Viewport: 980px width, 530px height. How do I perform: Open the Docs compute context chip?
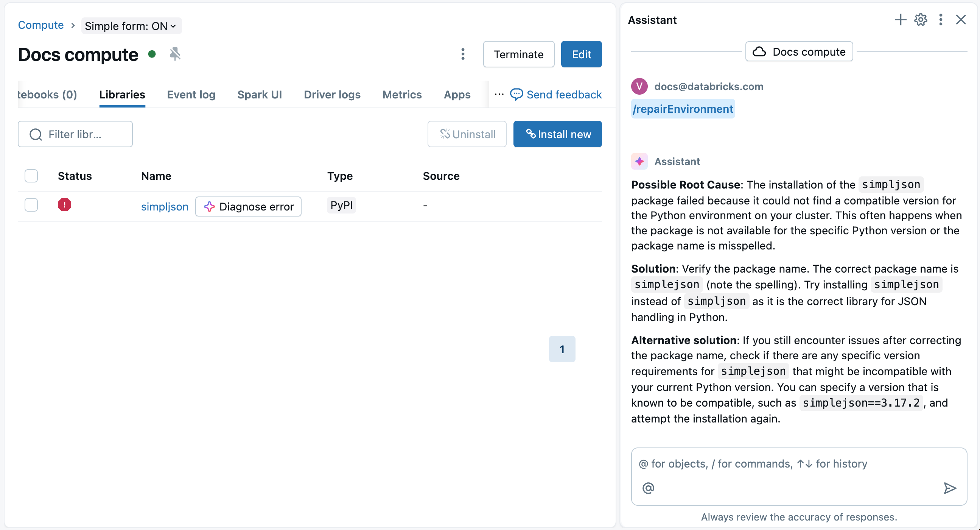pyautogui.click(x=799, y=51)
